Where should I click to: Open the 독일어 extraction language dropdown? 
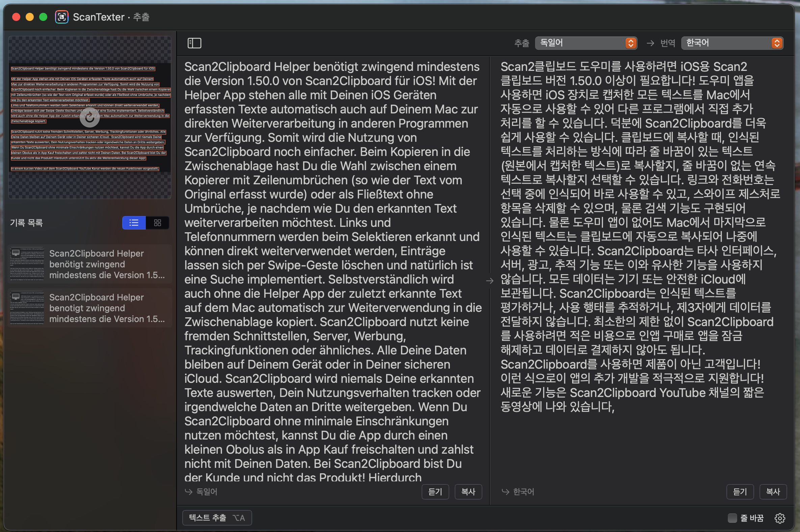pos(586,43)
